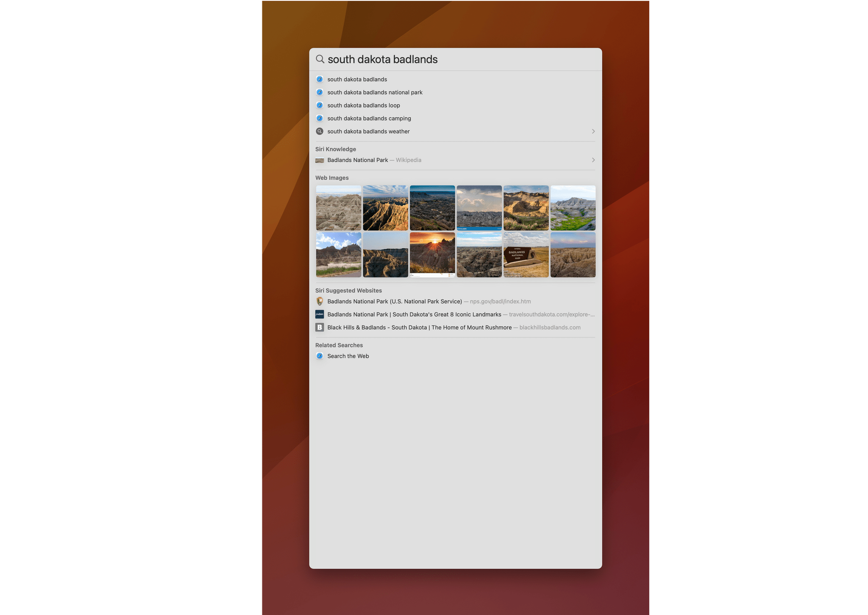Open web image of shadowed ridges under plain sky

click(386, 255)
